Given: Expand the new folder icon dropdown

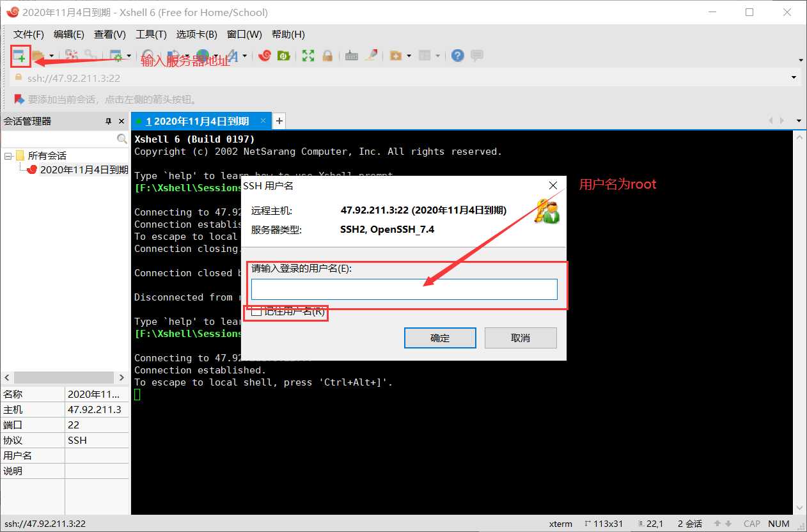Looking at the screenshot, I should [x=408, y=56].
